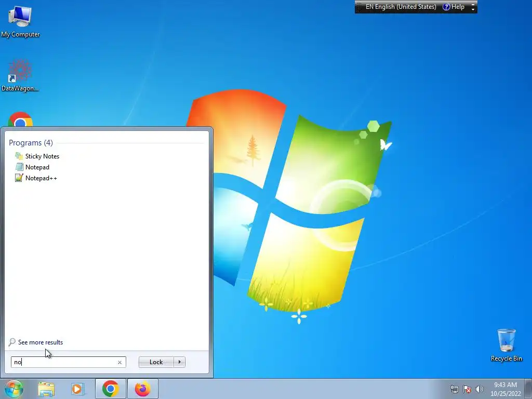Image resolution: width=532 pixels, height=399 pixels.
Task: Clear the search box with the X
Action: 119,362
